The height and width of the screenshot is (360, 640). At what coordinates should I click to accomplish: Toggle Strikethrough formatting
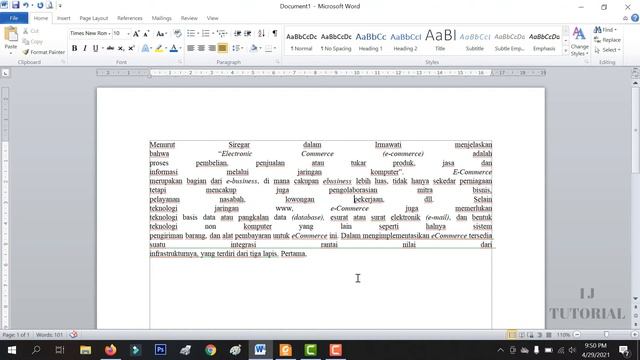click(110, 48)
